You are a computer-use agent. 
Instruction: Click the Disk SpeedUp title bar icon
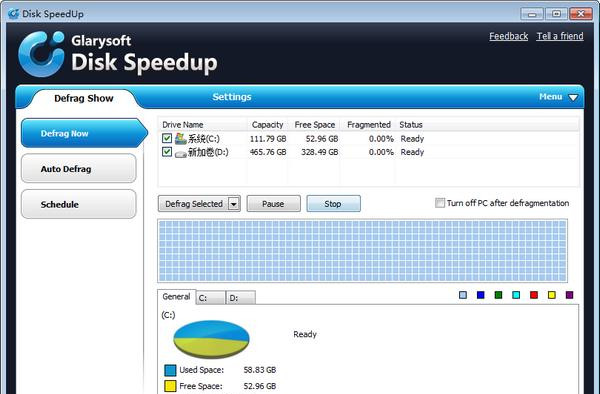coord(13,14)
